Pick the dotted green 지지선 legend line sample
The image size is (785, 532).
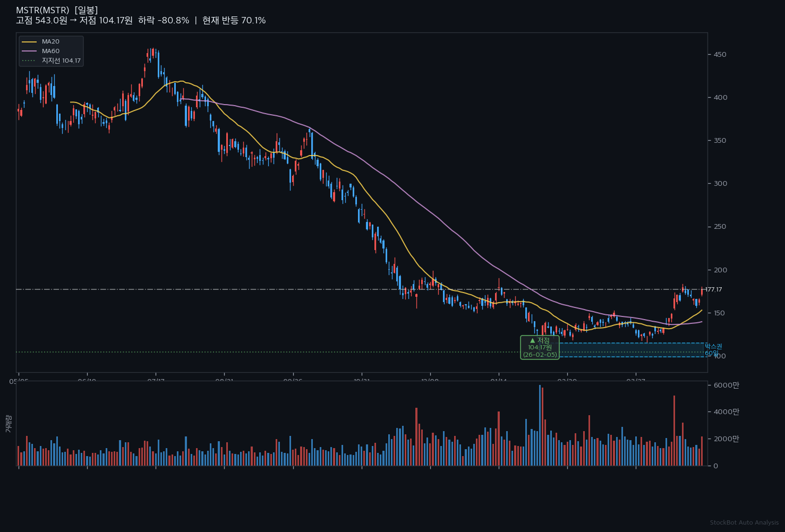30,61
